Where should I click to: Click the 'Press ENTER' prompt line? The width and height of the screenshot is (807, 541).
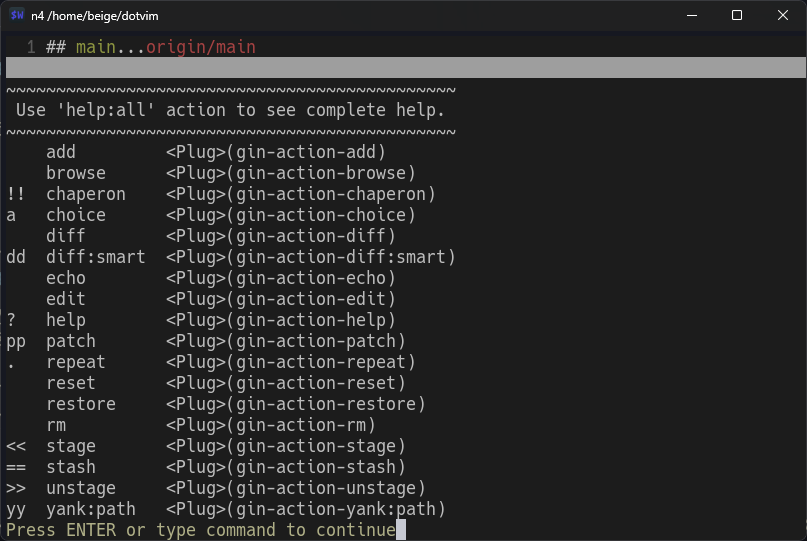coord(200,530)
